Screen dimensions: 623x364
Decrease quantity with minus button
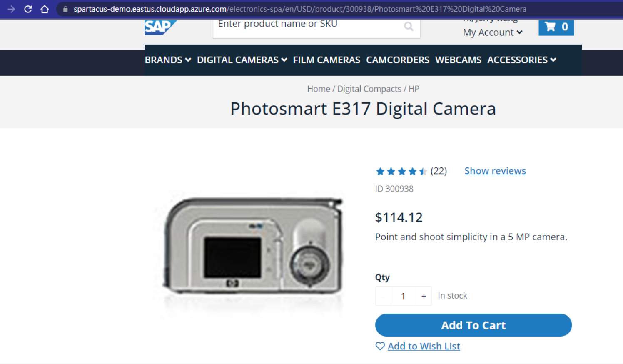coord(383,296)
